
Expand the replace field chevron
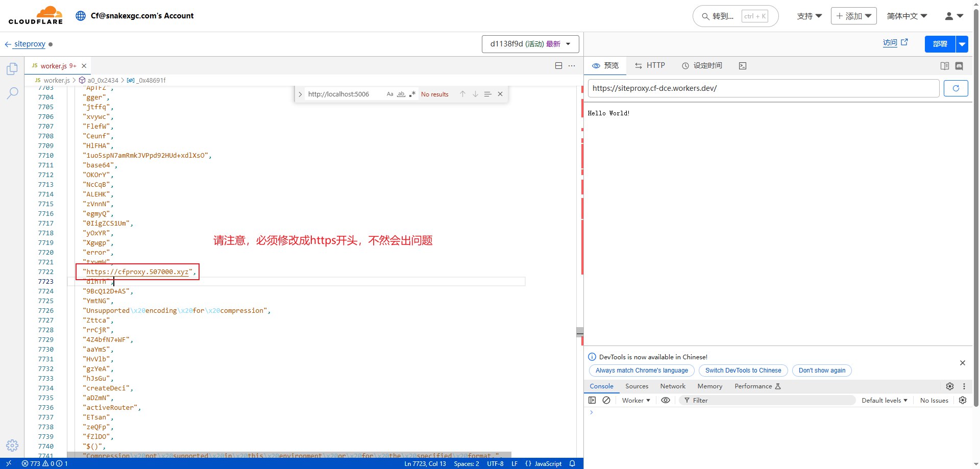click(x=300, y=94)
